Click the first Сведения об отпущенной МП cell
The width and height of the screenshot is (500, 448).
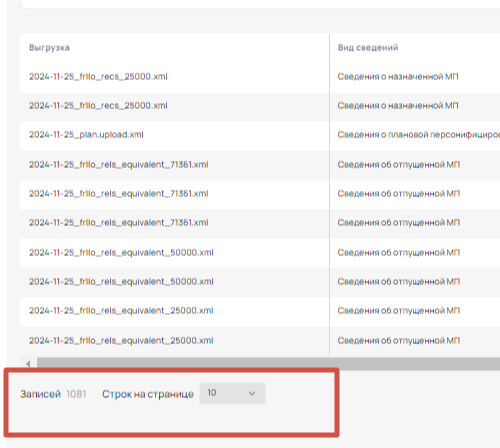(398, 165)
